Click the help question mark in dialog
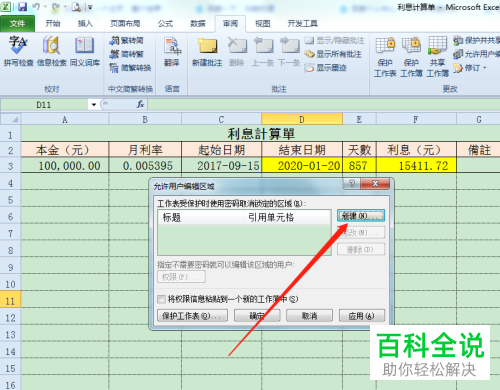Screen dimensions: 500x390 pos(352,183)
